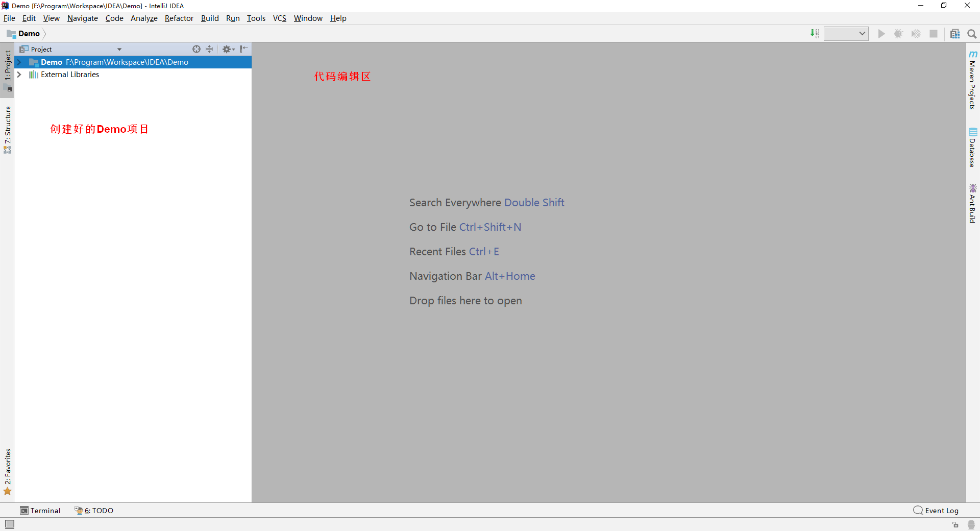
Task: Open the VCS menu
Action: (x=280, y=18)
